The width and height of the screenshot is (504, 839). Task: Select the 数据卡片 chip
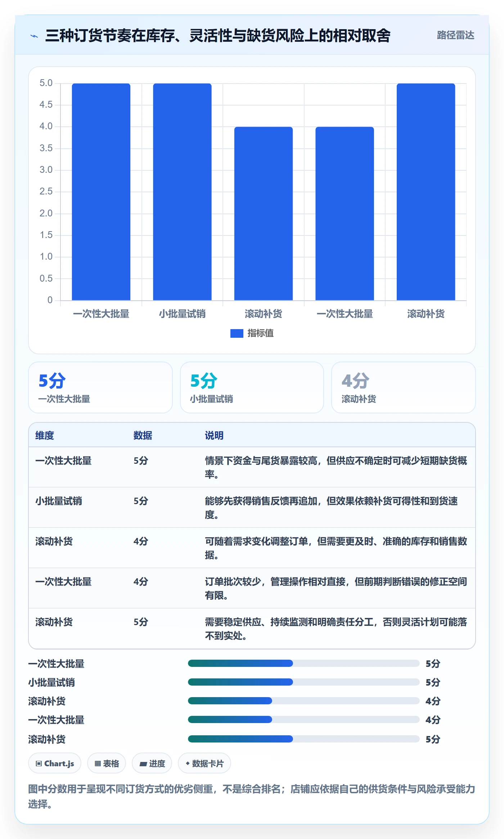(204, 763)
